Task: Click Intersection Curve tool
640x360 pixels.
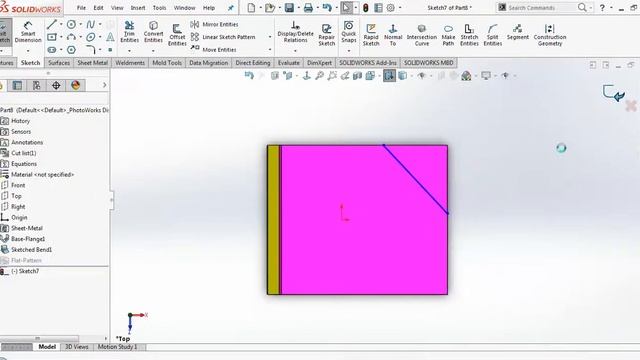Action: [x=422, y=34]
